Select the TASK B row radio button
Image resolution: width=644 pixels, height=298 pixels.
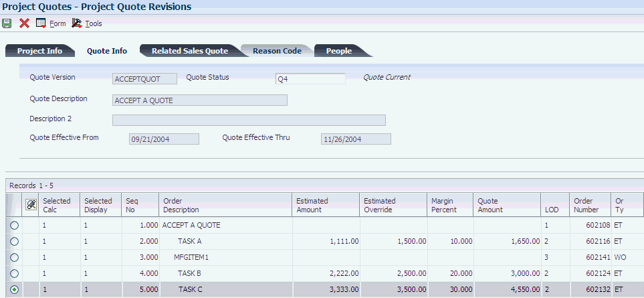pos(14,273)
